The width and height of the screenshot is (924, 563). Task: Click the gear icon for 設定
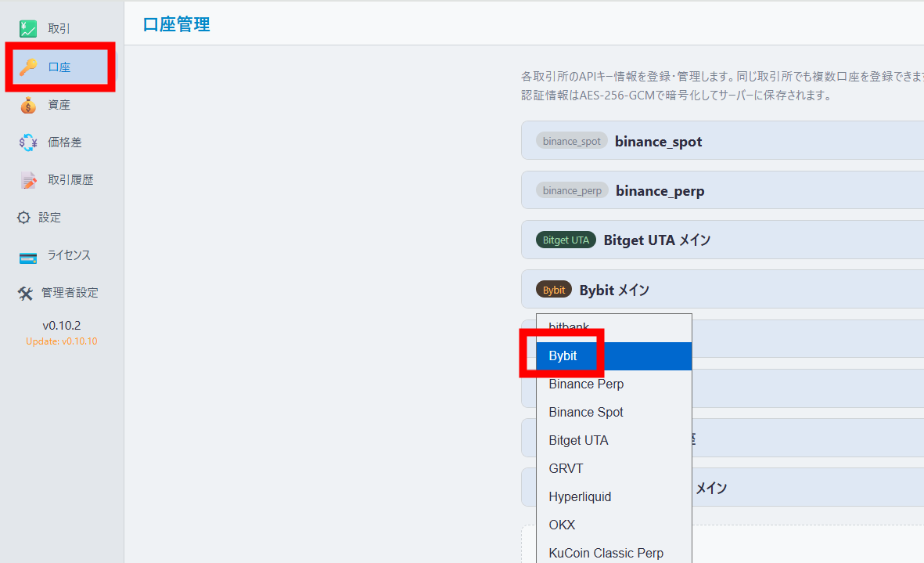pos(24,218)
